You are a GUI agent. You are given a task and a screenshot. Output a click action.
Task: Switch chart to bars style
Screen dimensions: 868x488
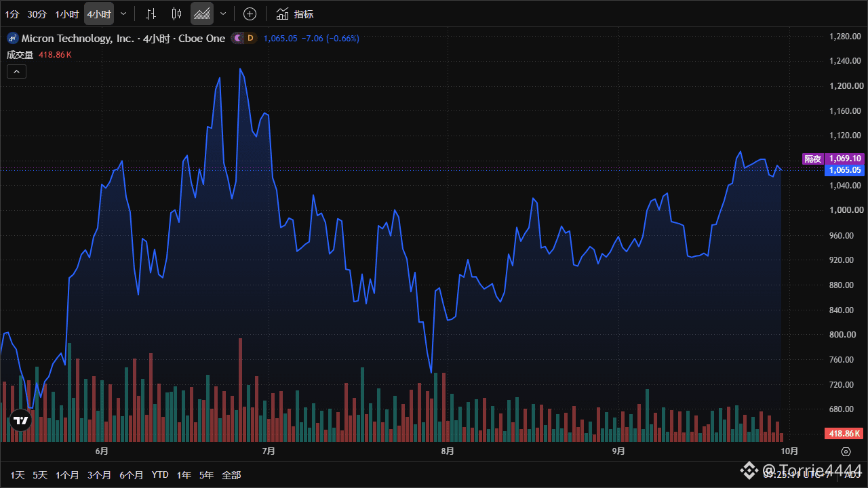(x=151, y=14)
